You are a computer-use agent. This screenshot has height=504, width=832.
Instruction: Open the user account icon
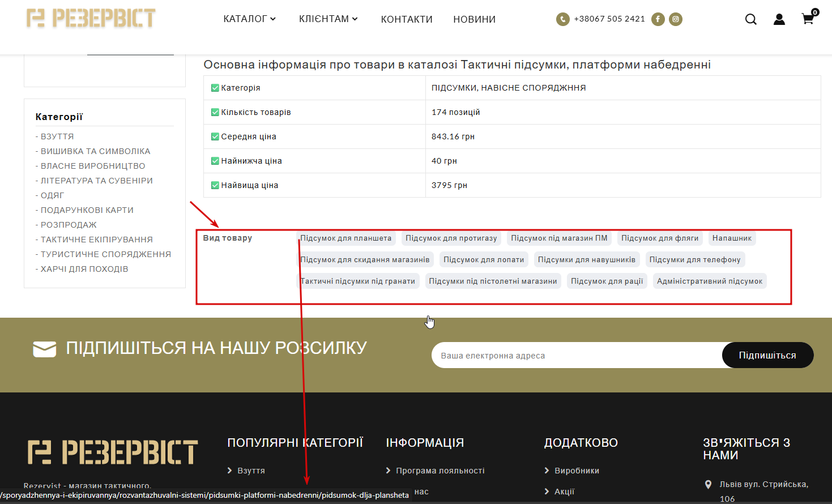pos(779,19)
